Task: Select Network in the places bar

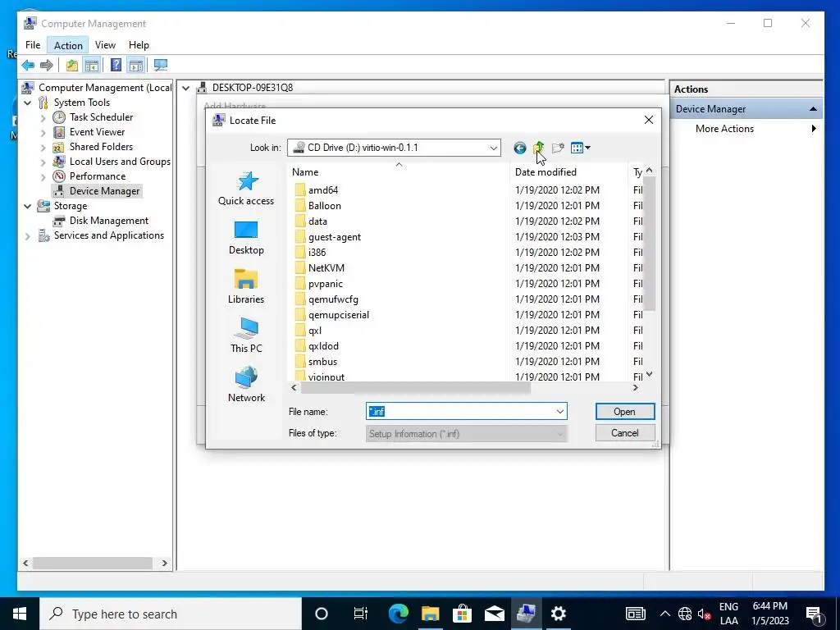Action: pyautogui.click(x=246, y=385)
